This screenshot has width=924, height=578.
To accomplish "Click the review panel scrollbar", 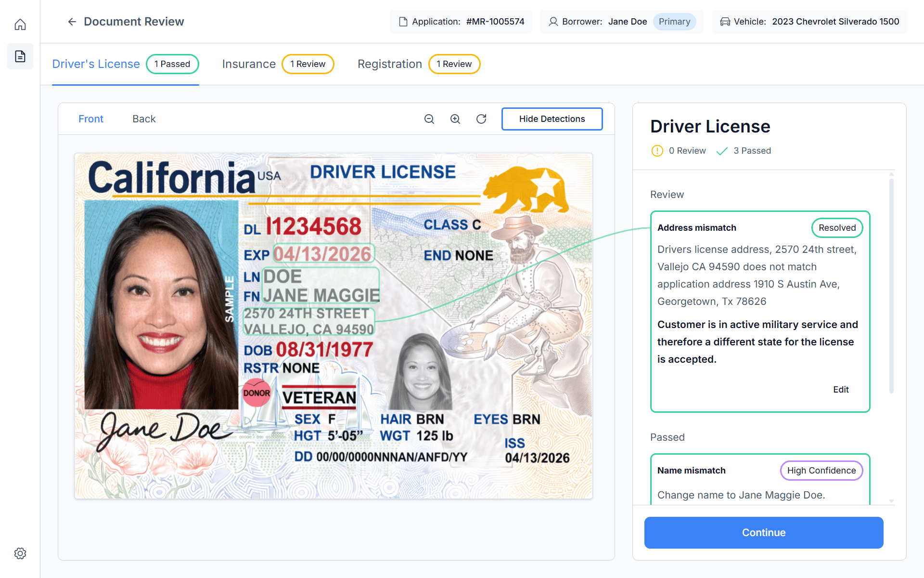I will 891,286.
